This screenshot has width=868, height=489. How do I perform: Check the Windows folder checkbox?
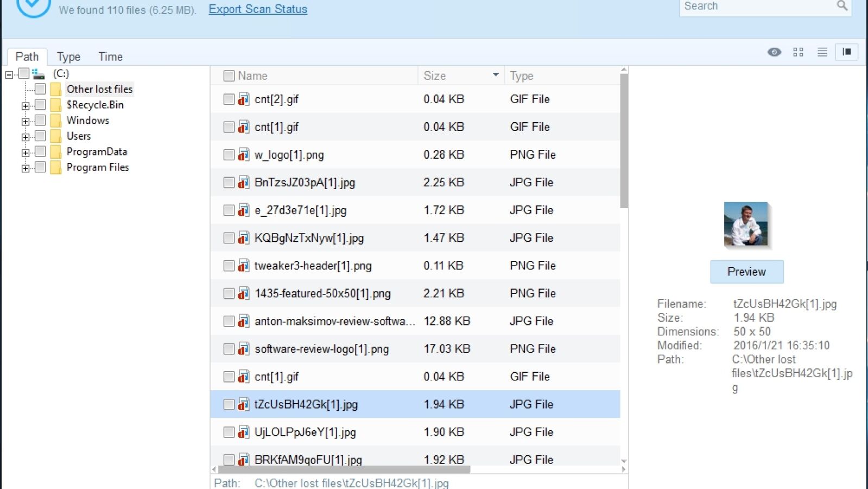tap(40, 120)
